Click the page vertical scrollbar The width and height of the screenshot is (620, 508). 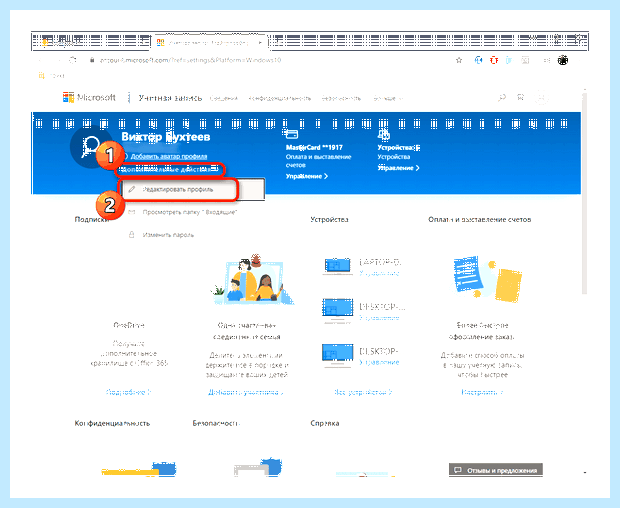pos(584,194)
